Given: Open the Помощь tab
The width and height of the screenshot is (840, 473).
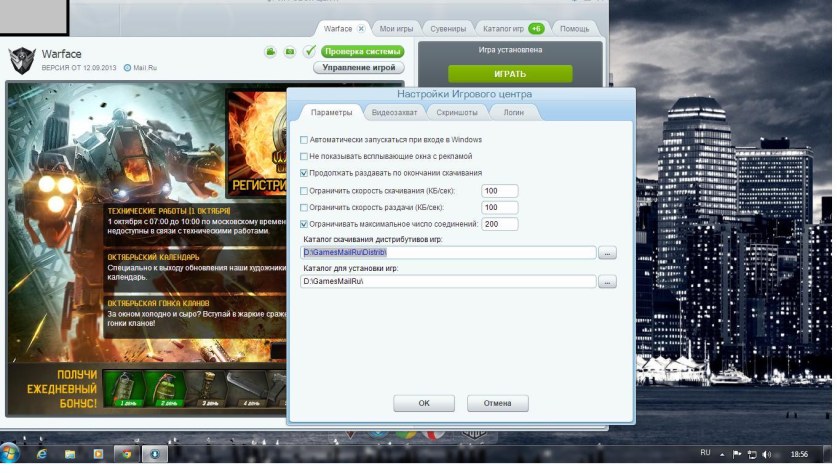Looking at the screenshot, I should [x=574, y=28].
